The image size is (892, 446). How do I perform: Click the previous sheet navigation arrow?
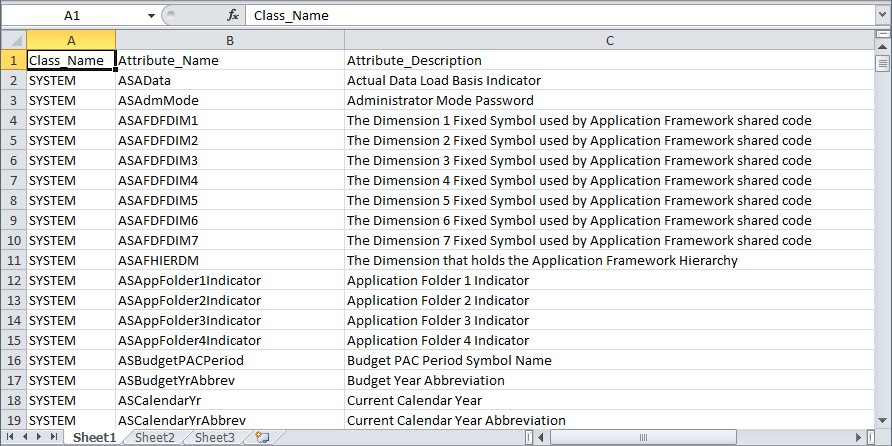[x=24, y=437]
